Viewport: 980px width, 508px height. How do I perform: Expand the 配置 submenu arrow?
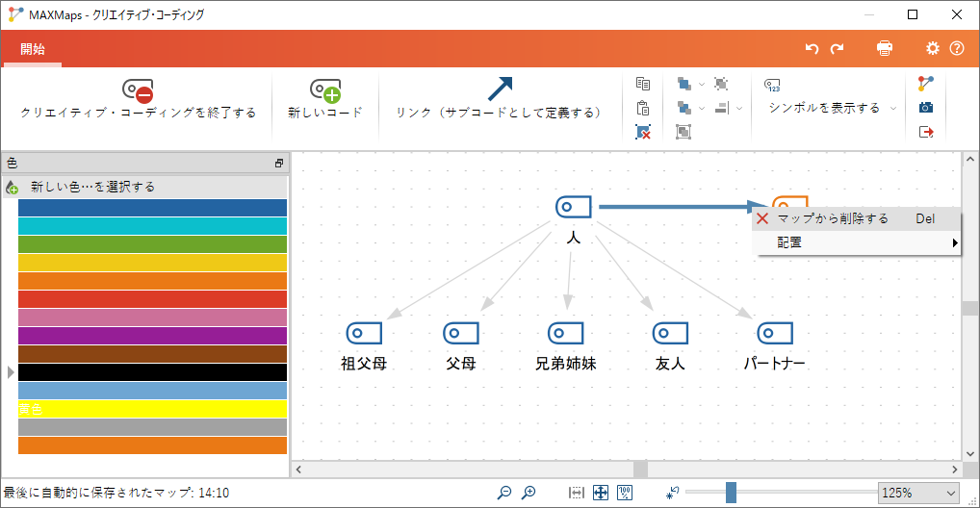(x=955, y=242)
